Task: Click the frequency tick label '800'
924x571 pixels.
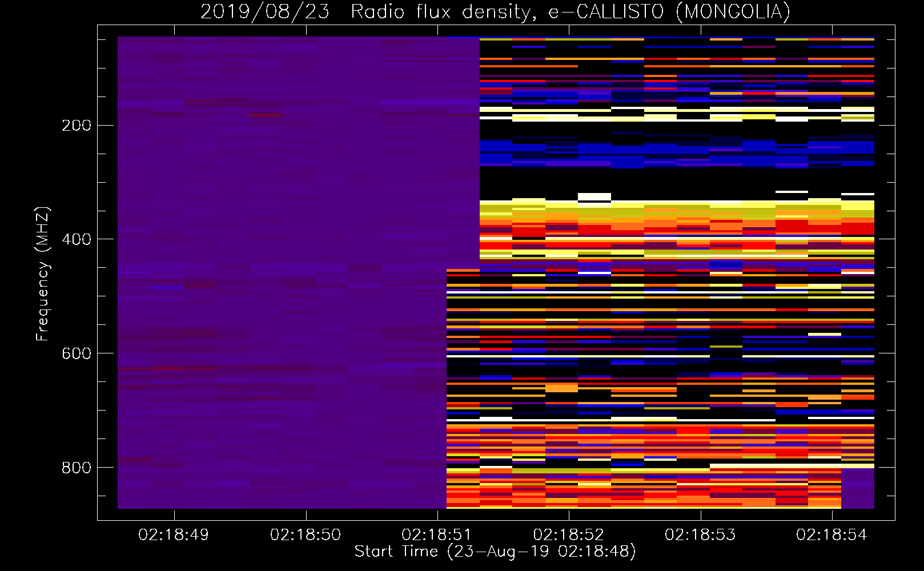Action: click(x=77, y=468)
